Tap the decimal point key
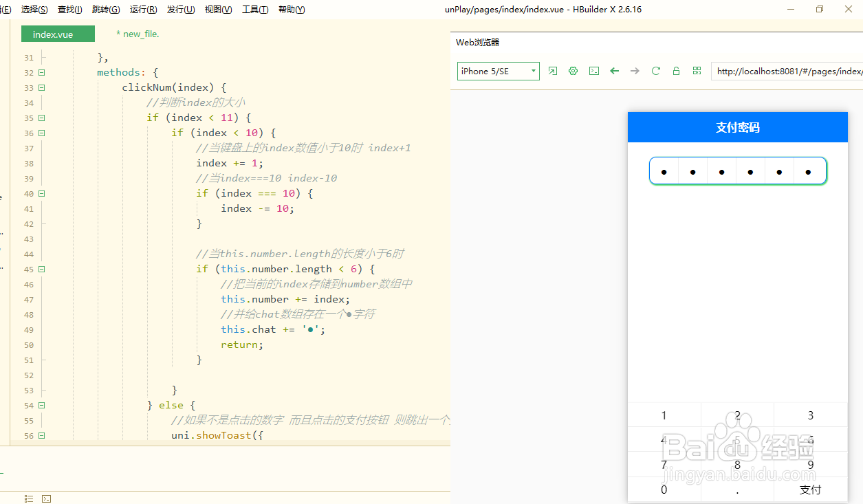863x504 pixels. 737,490
